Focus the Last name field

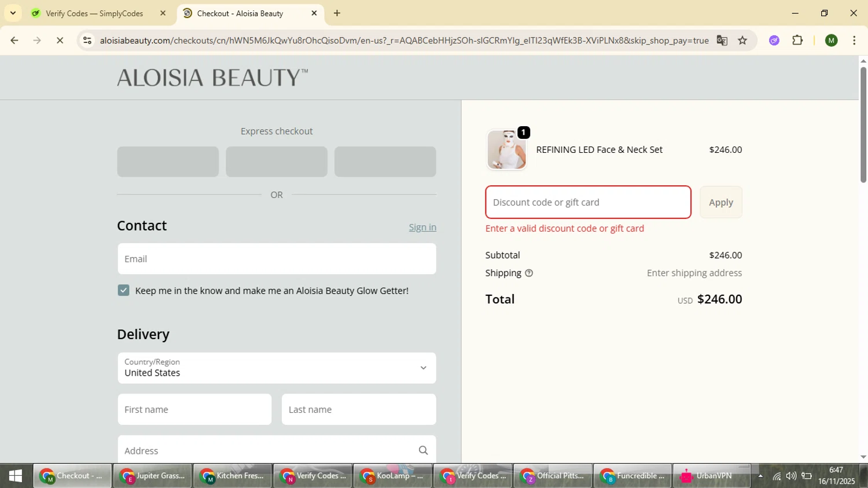tap(359, 409)
